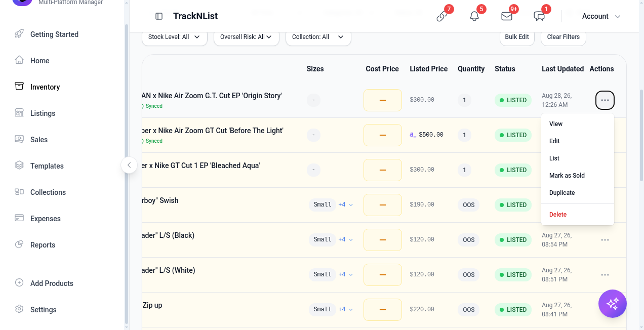This screenshot has height=330, width=644.
Task: Expand sizes +4 for "rboy" Swish row
Action: pyautogui.click(x=346, y=204)
